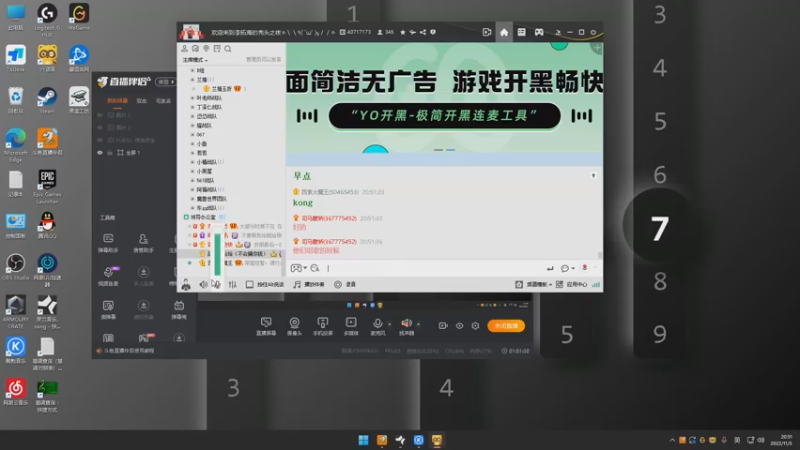Adjust the green microphone volume slider popup

click(218, 254)
